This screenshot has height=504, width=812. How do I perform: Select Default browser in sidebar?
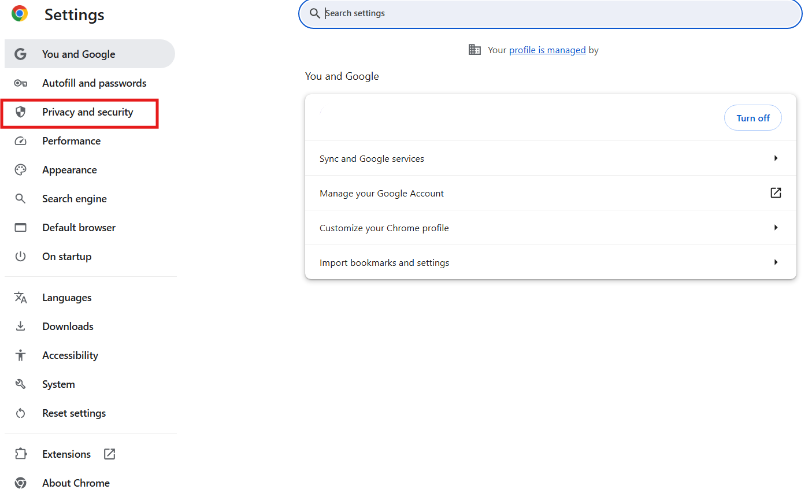90,228
